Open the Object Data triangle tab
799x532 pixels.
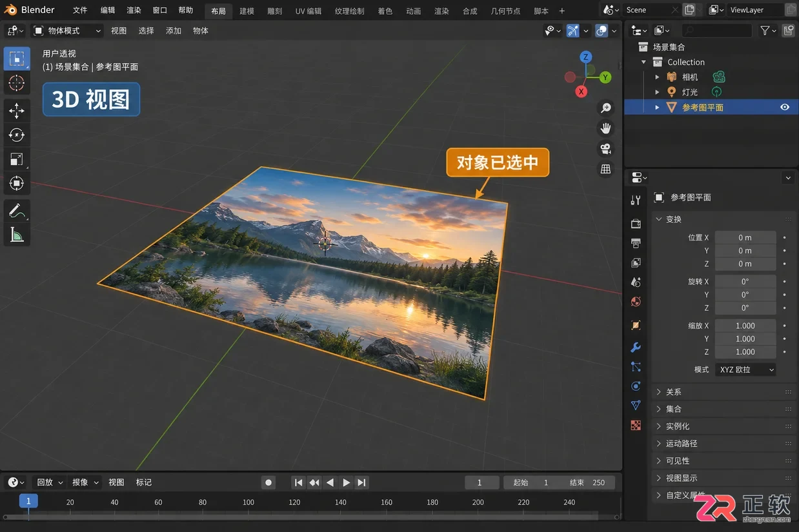636,406
